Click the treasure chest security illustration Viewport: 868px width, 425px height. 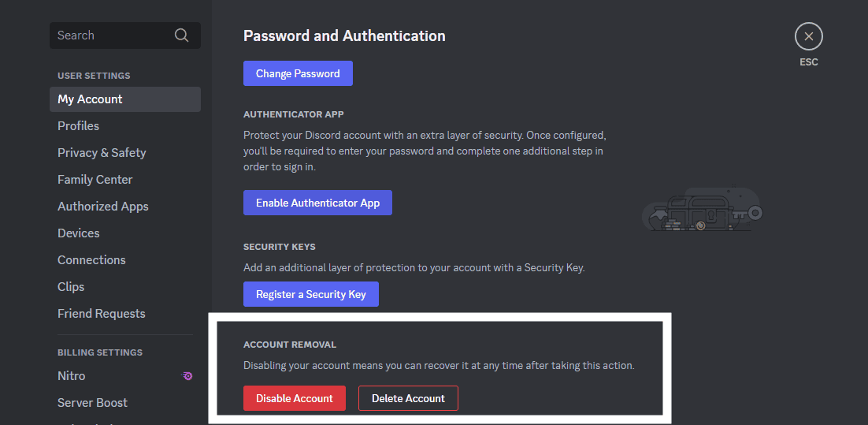[x=701, y=211]
